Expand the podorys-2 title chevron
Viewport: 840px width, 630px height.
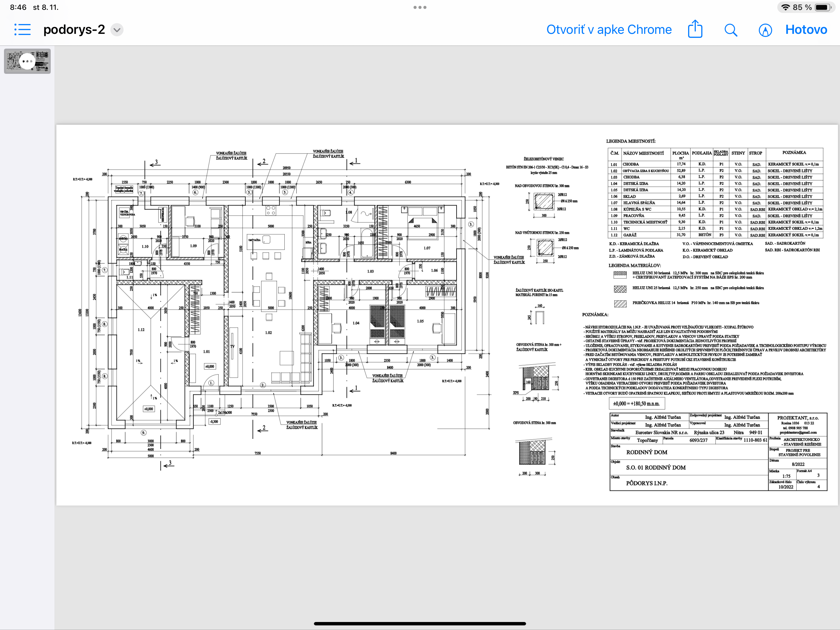point(117,30)
